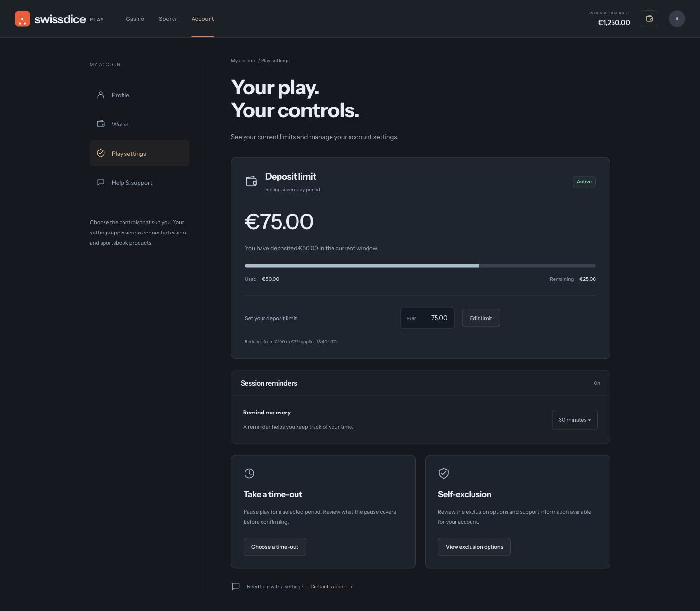This screenshot has width=700, height=611.
Task: Click the Deposit limit wallet icon
Action: (251, 181)
